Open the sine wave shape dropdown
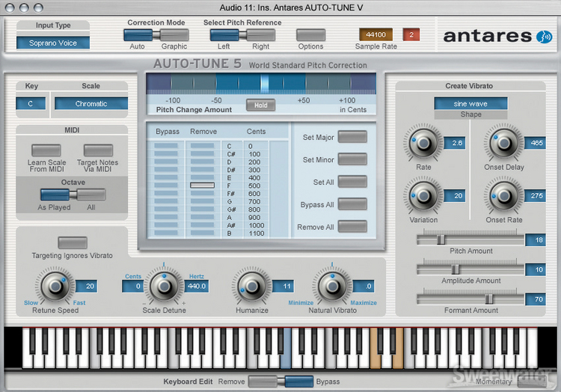This screenshot has width=561, height=392. point(470,103)
